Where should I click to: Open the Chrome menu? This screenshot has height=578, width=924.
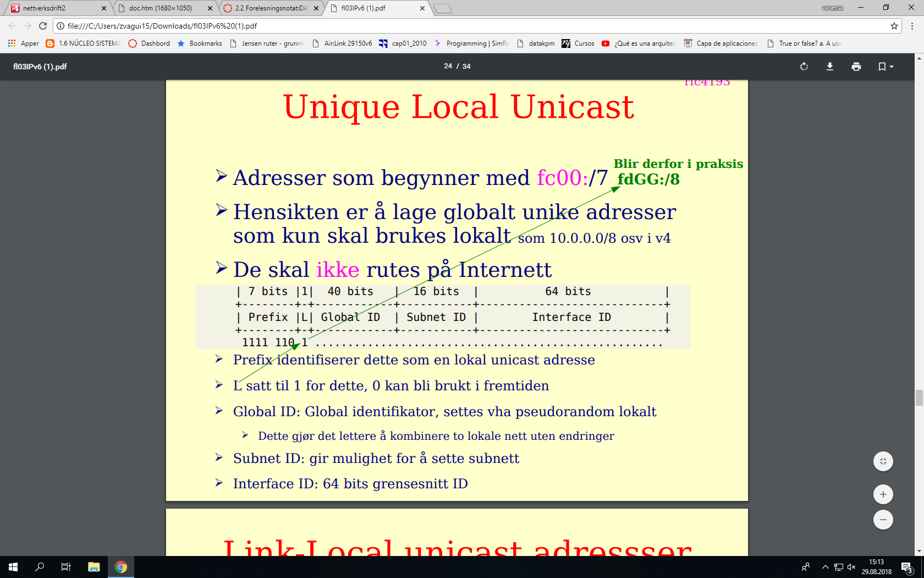[x=912, y=26]
